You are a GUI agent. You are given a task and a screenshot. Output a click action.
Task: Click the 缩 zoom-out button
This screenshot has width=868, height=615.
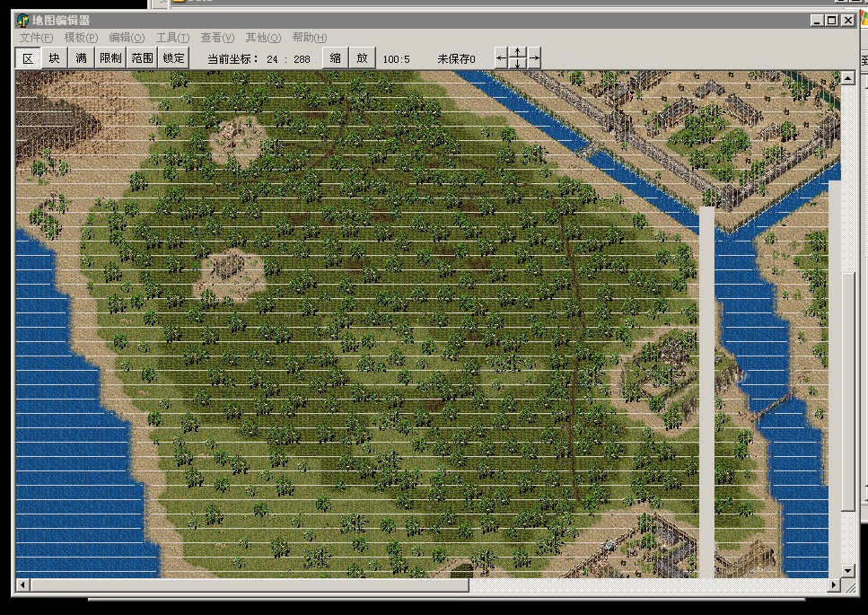click(x=335, y=58)
